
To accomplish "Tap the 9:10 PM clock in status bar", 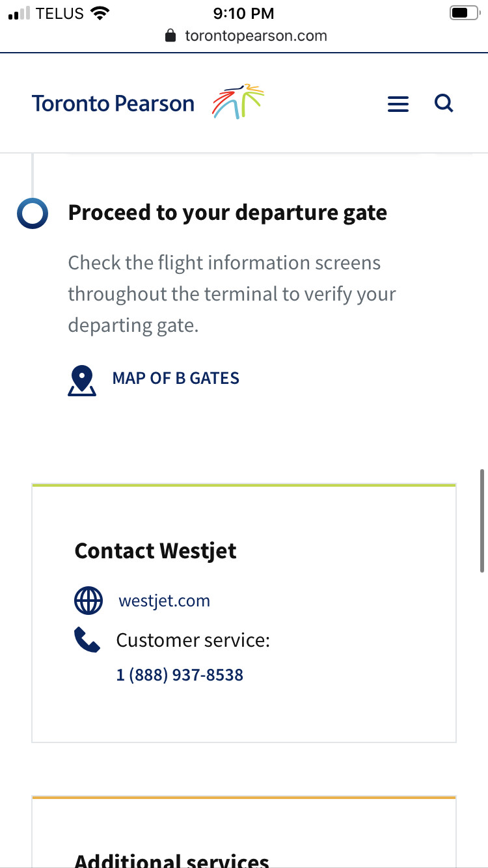I will coord(243,13).
